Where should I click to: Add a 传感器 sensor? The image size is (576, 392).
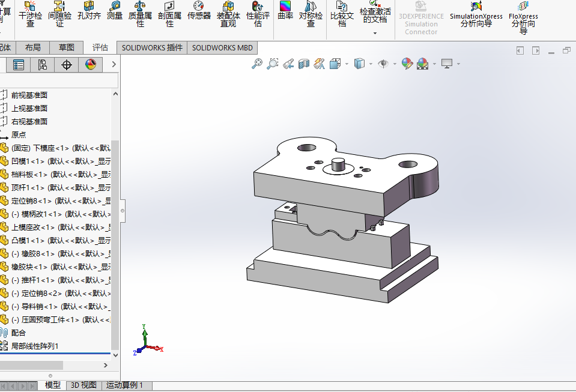click(199, 11)
